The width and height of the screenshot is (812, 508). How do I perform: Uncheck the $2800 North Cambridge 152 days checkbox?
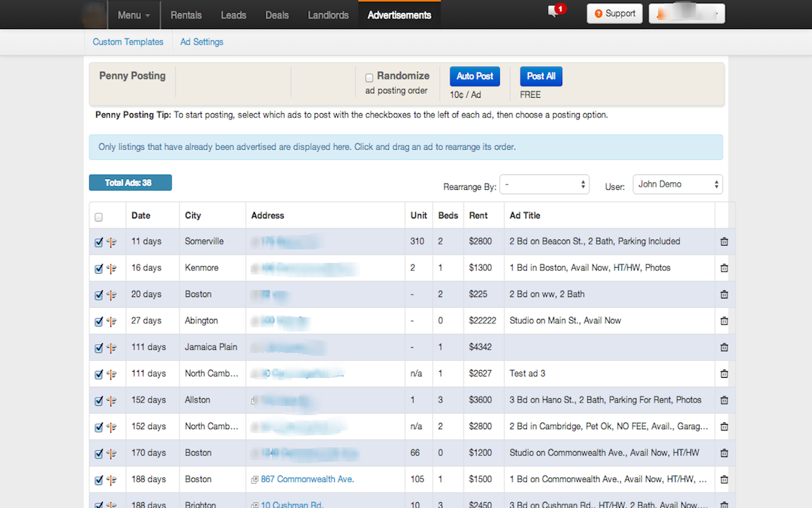point(98,427)
